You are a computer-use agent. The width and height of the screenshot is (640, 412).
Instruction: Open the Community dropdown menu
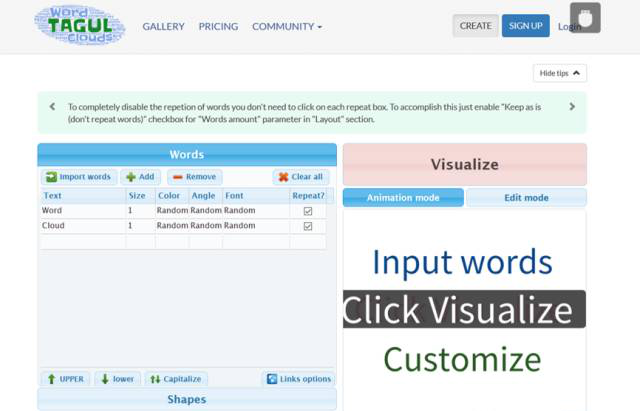pyautogui.click(x=287, y=27)
